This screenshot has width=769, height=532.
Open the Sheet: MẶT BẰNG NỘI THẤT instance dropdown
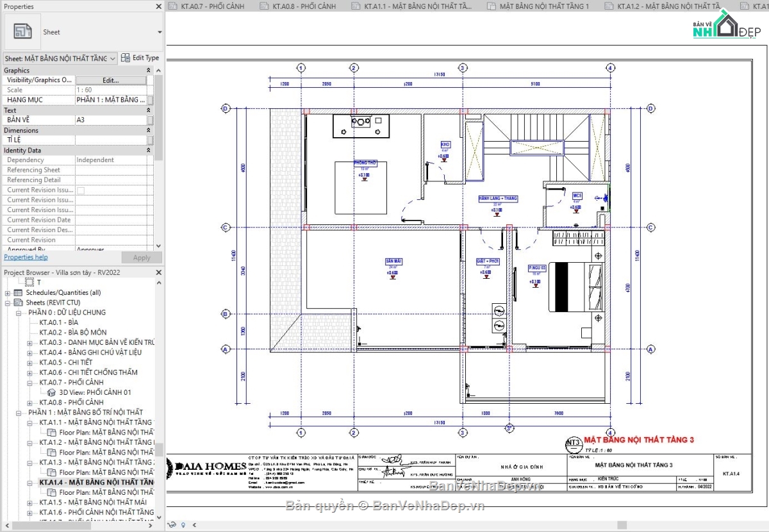tap(113, 58)
